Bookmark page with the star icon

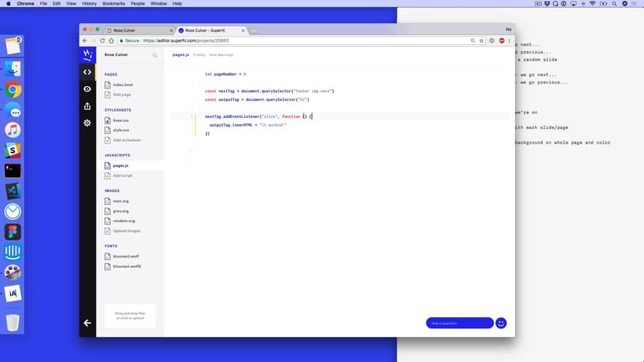click(x=482, y=40)
